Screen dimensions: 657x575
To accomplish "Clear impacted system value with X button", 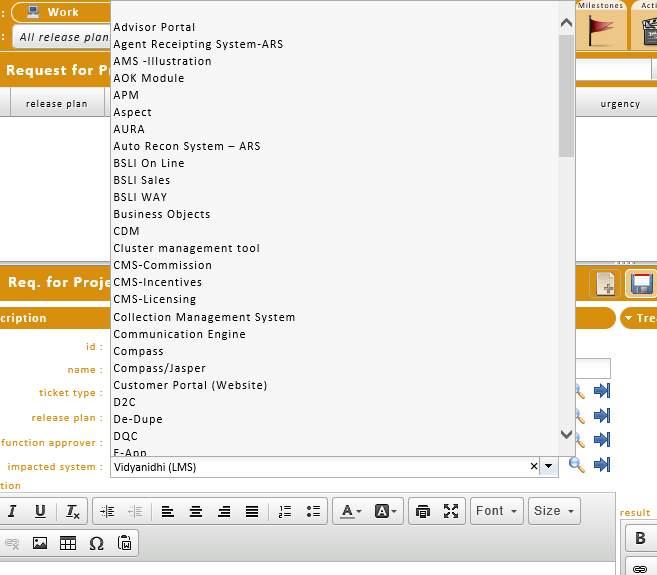I will pos(533,466).
